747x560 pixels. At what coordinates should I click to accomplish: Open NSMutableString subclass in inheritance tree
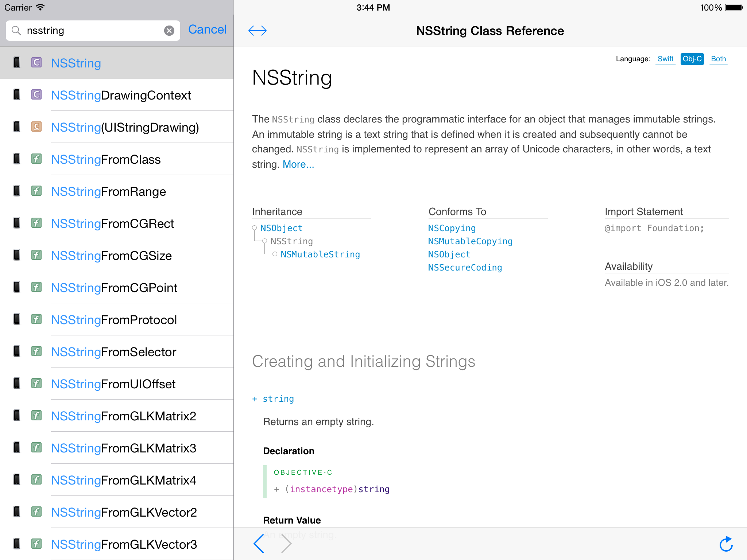[x=320, y=254]
